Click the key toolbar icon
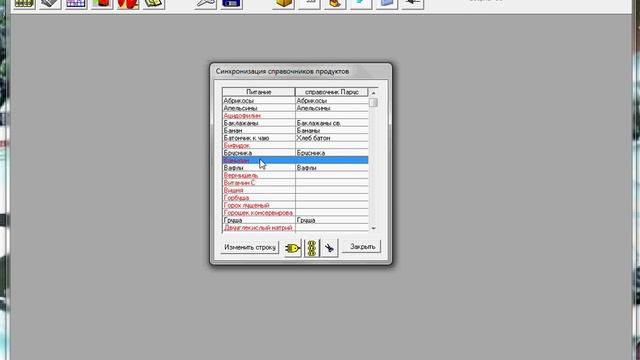Screen dimensions: 640x360 pos(206,4)
